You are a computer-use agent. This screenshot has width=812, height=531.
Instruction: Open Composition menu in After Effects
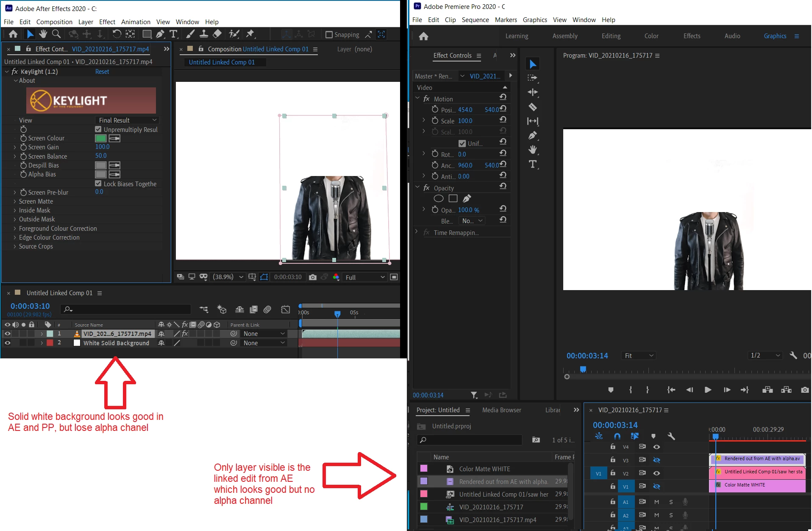[54, 22]
